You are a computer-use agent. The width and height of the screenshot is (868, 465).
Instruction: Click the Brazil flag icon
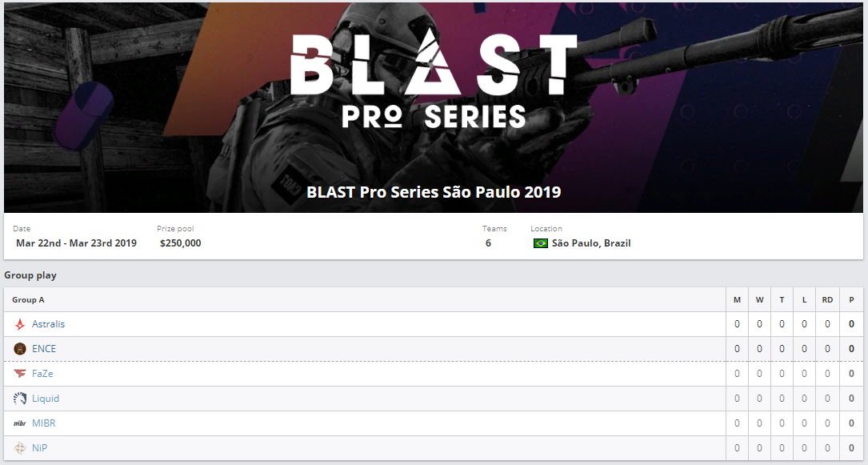point(540,243)
